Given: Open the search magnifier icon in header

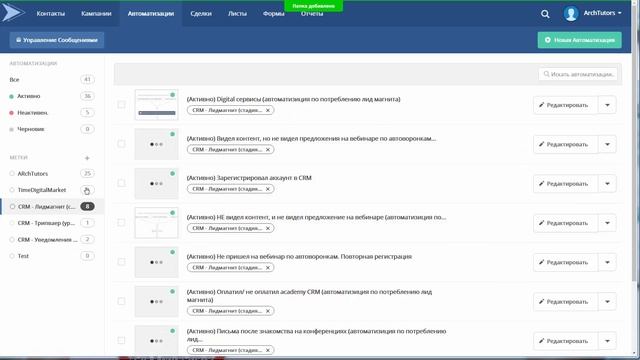Looking at the screenshot, I should [545, 14].
